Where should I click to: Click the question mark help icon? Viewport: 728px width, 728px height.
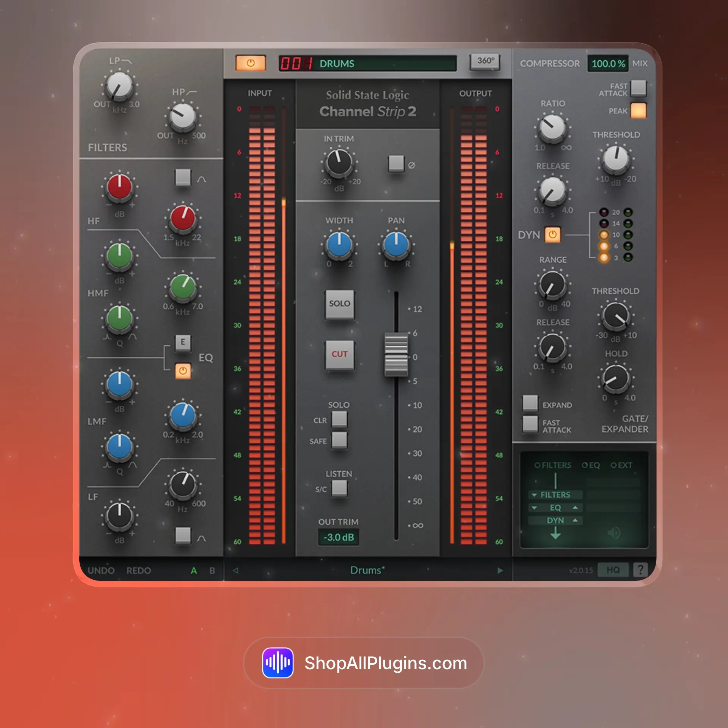640,570
